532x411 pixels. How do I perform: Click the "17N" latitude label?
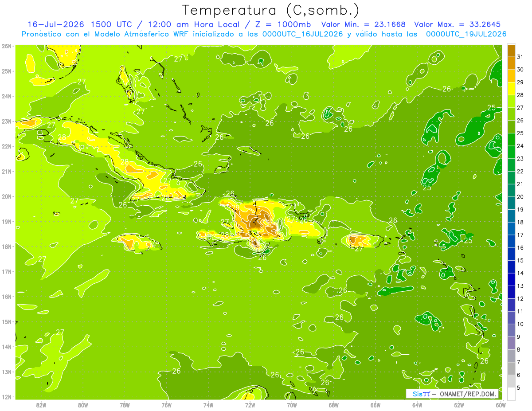click(x=6, y=271)
